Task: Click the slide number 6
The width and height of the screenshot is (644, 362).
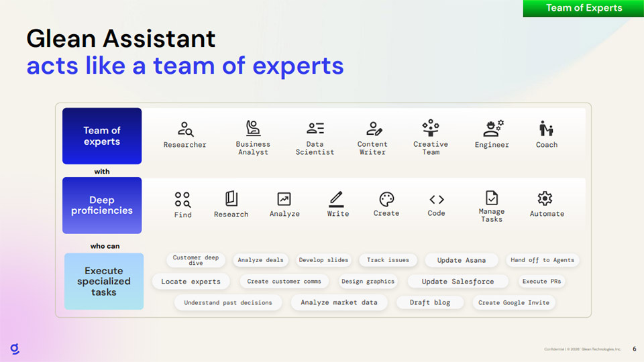Action: point(635,349)
